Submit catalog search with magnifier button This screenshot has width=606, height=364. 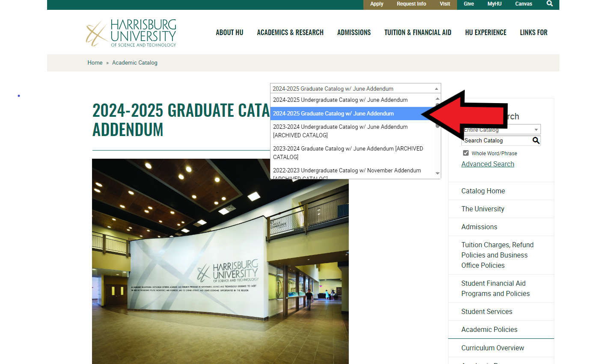coord(536,140)
